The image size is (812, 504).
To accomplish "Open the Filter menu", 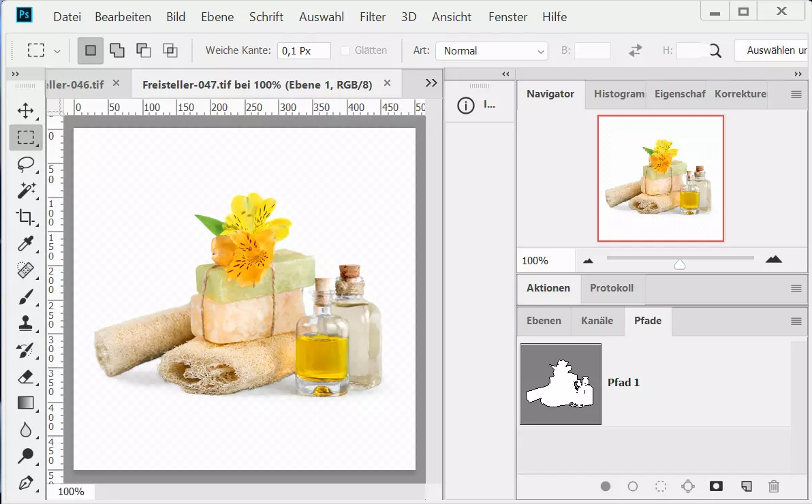I will 373,17.
